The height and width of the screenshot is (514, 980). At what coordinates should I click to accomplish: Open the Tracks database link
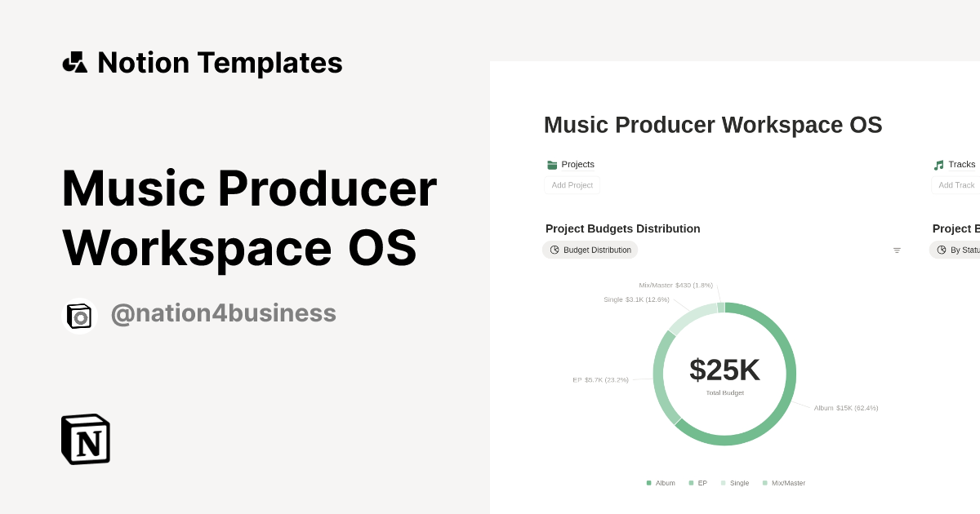(955, 164)
